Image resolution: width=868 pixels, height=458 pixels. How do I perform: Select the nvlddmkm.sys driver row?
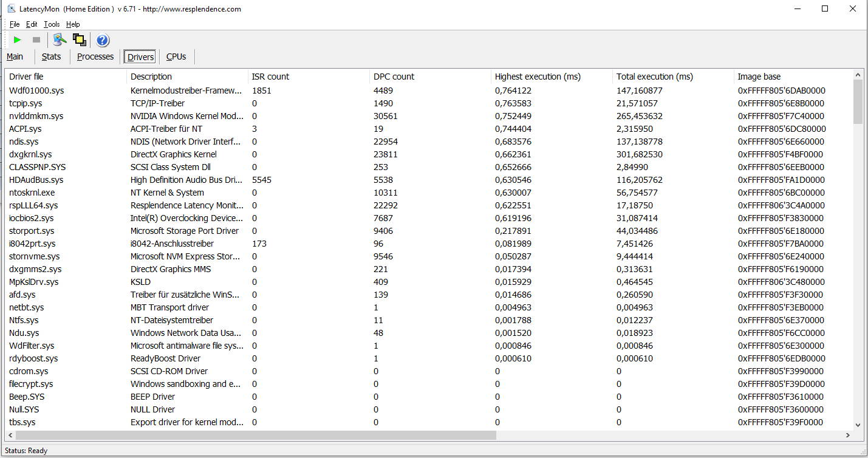pos(429,116)
